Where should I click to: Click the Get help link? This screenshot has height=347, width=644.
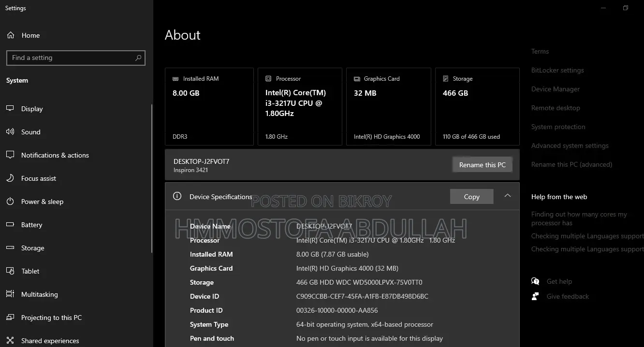coord(559,281)
